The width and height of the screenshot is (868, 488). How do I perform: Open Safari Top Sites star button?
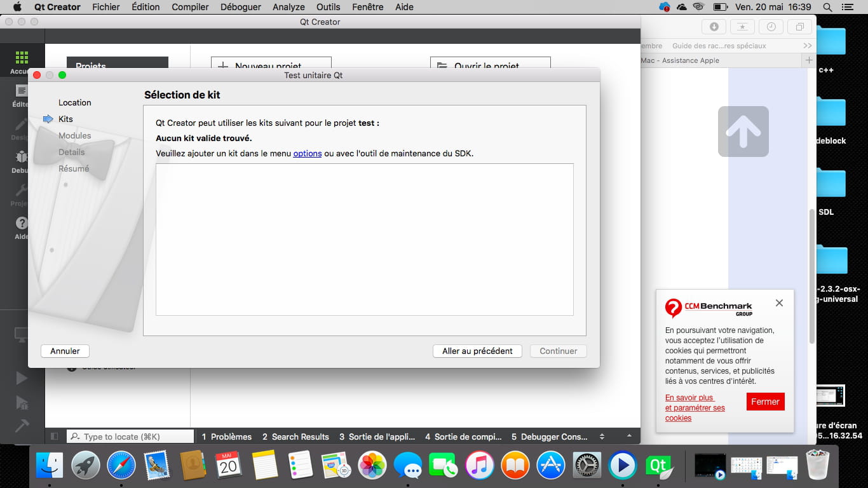[x=742, y=27]
